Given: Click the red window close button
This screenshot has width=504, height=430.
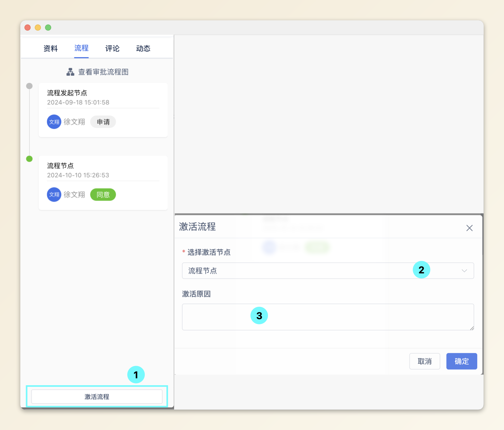Looking at the screenshot, I should [x=28, y=28].
